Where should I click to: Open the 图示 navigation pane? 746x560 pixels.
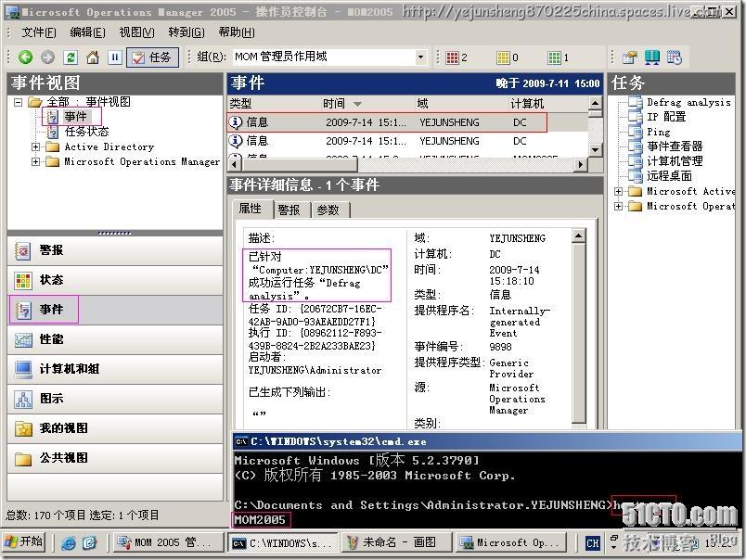pyautogui.click(x=115, y=399)
